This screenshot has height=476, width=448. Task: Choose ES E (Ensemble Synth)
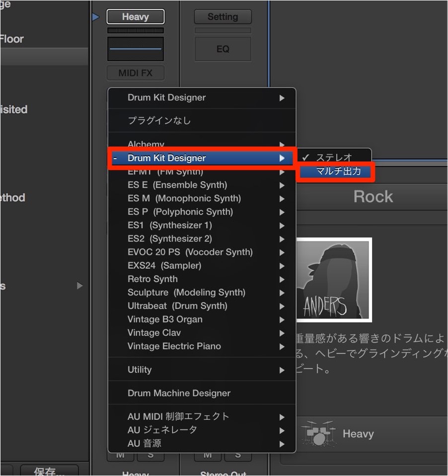[202, 185]
